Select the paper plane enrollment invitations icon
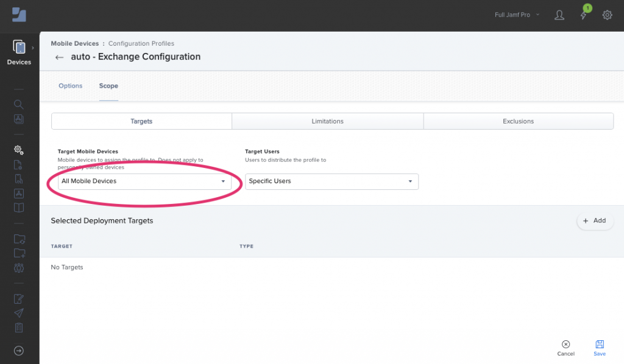The image size is (624, 364). (x=18, y=313)
